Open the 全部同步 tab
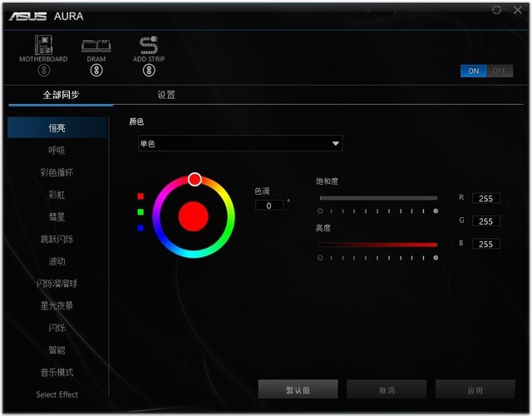Screen dimensions: 532x416 point(61,95)
